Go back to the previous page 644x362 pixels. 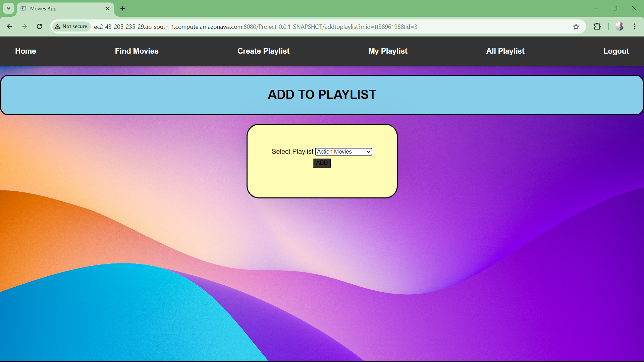(9, 26)
